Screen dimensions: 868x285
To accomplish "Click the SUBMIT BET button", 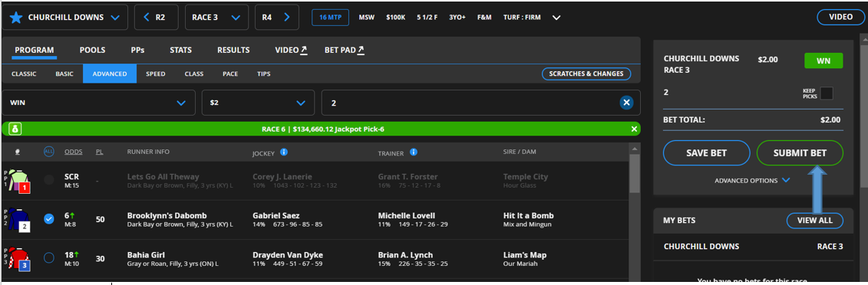I will [800, 153].
